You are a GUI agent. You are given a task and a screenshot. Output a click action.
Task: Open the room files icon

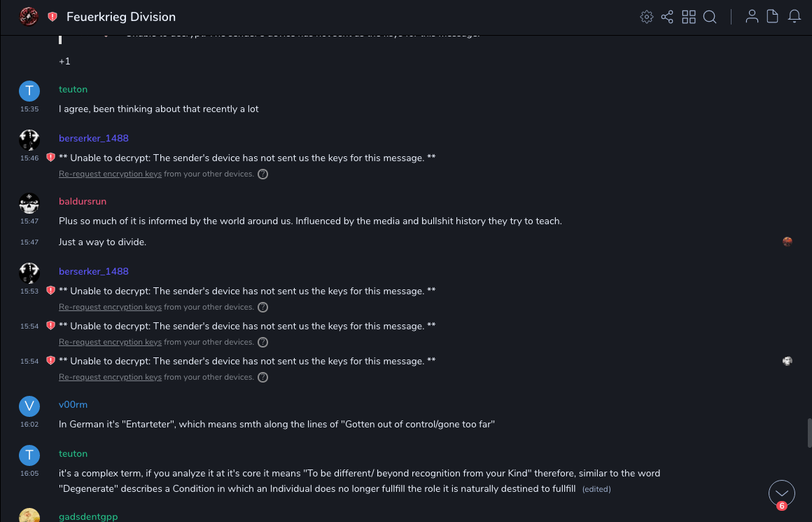coord(773,17)
